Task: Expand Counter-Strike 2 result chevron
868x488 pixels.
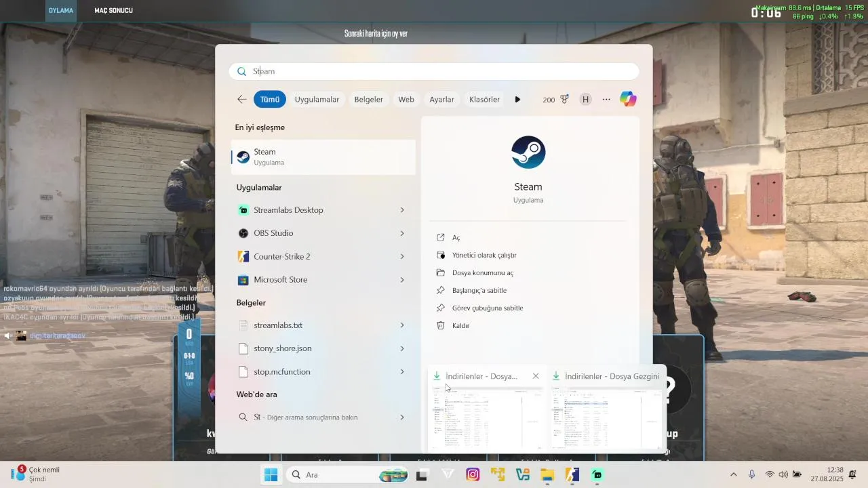Action: (402, 256)
